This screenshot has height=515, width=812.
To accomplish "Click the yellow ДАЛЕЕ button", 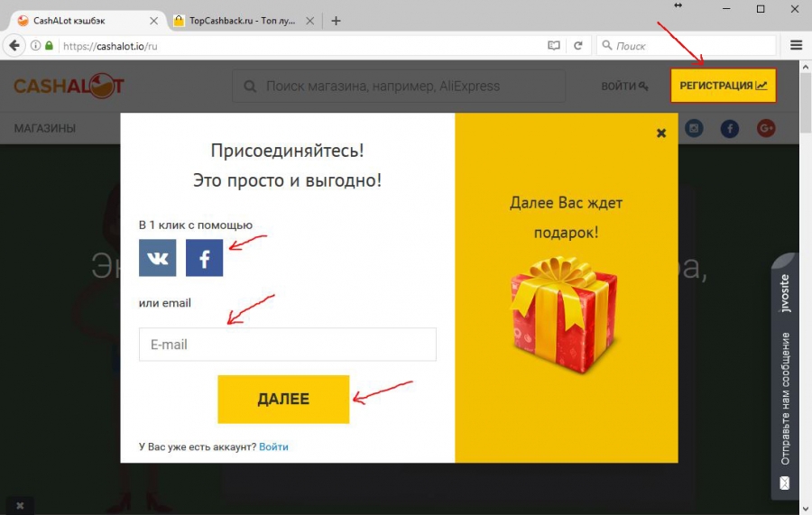I will click(x=283, y=399).
